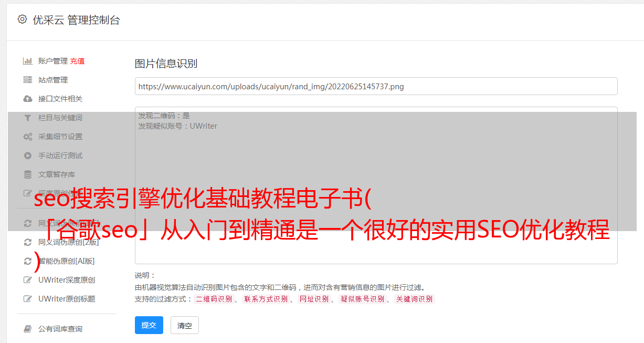Click the play circle icon for 手动运行测试
The height and width of the screenshot is (343, 644).
point(28,155)
